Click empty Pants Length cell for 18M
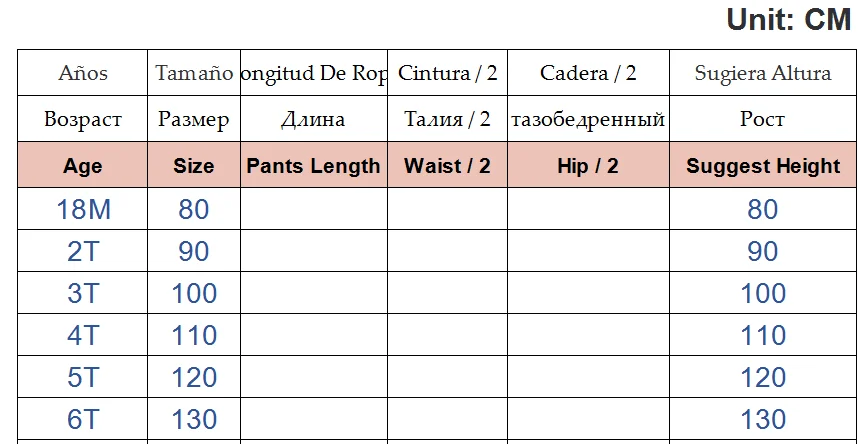The width and height of the screenshot is (861, 444). point(313,209)
